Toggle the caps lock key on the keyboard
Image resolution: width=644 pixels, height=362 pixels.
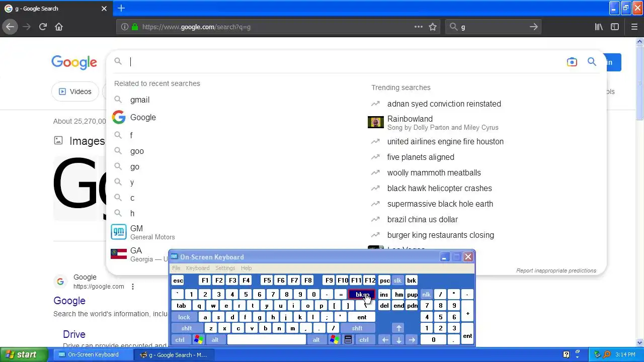click(x=184, y=317)
